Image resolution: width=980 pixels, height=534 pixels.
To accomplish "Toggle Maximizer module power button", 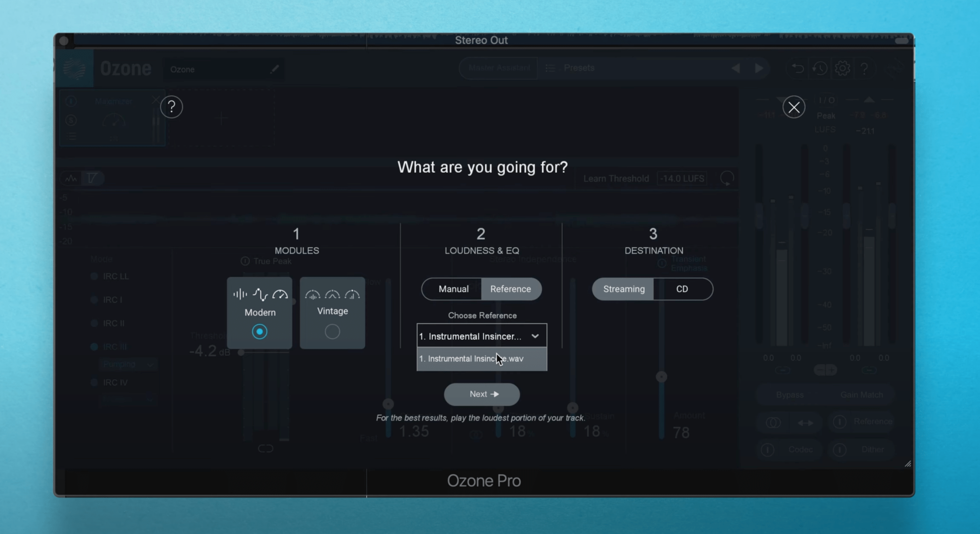I will (x=71, y=101).
